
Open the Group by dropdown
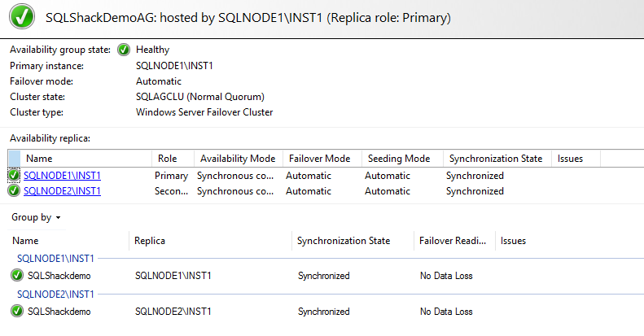pos(36,217)
